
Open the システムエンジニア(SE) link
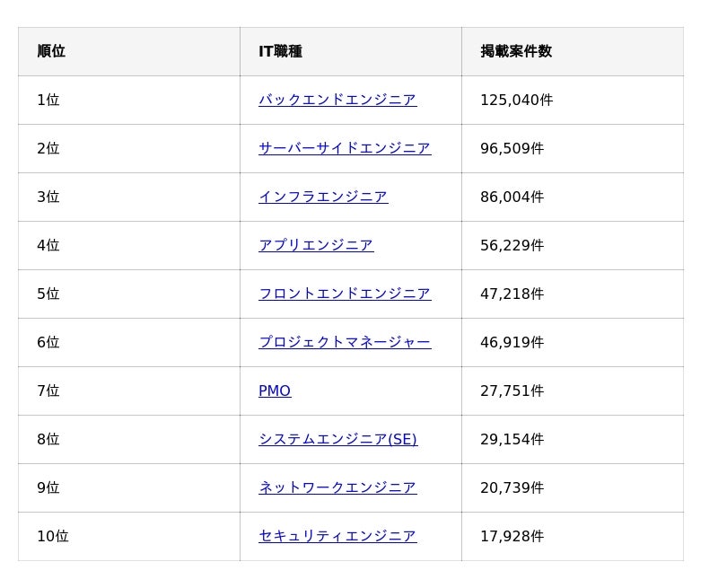pos(337,439)
